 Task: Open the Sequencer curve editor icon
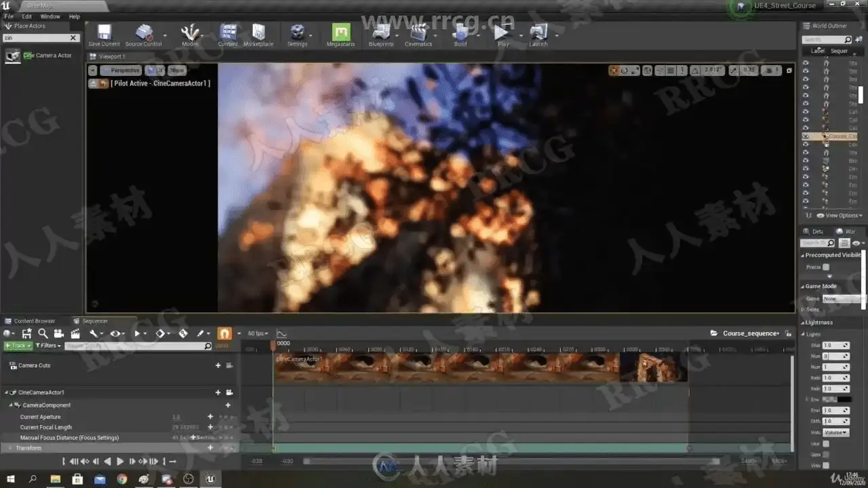click(281, 333)
